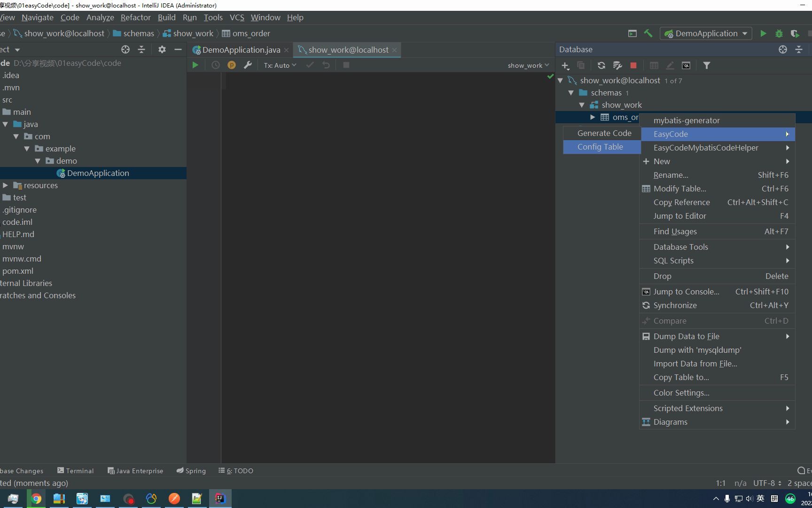Run DemoApplication with green play button
Viewport: 812px width, 508px height.
tap(764, 33)
